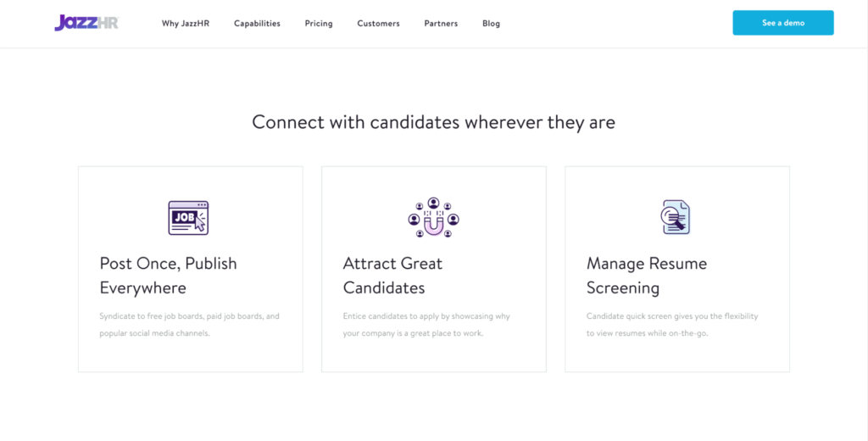Click the See a demo button
The height and width of the screenshot is (441, 868).
(783, 23)
